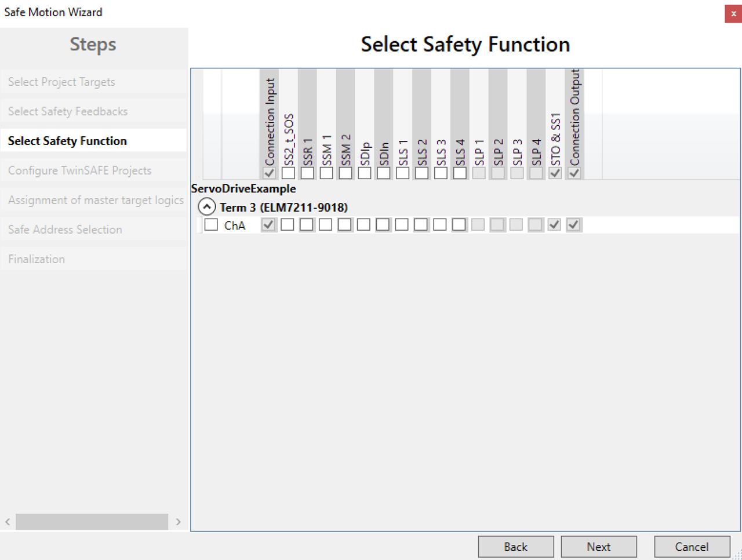Enable SSM 1 for ChA row
Image resolution: width=742 pixels, height=560 pixels.
pos(325,224)
